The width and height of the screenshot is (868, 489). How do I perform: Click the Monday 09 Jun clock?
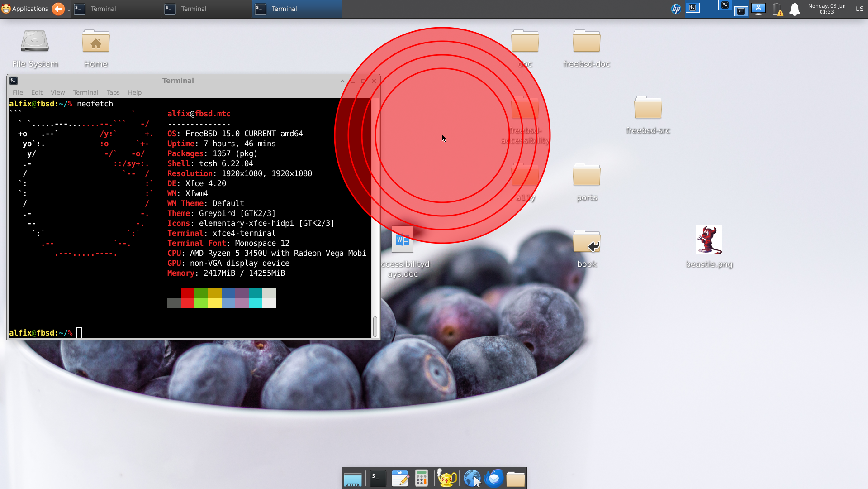826,9
